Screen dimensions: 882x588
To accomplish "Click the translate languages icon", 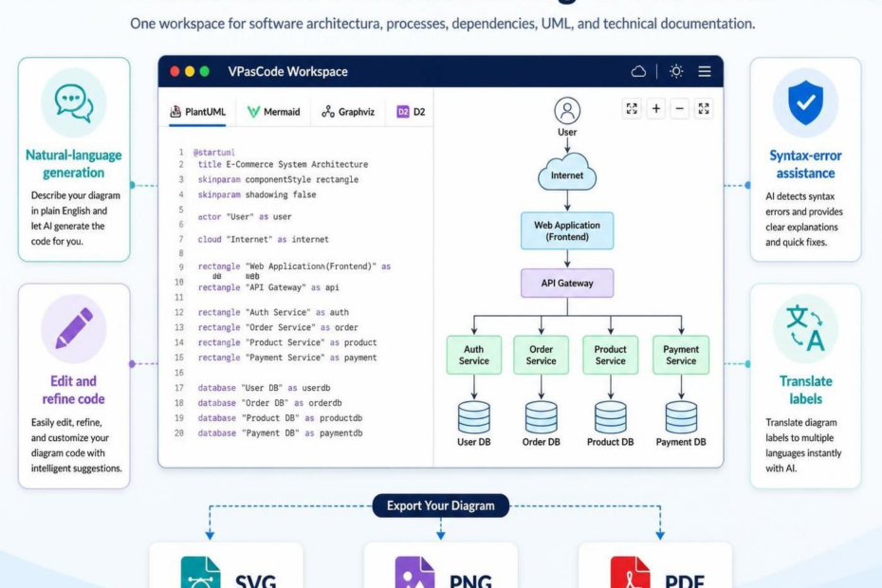I will (805, 328).
